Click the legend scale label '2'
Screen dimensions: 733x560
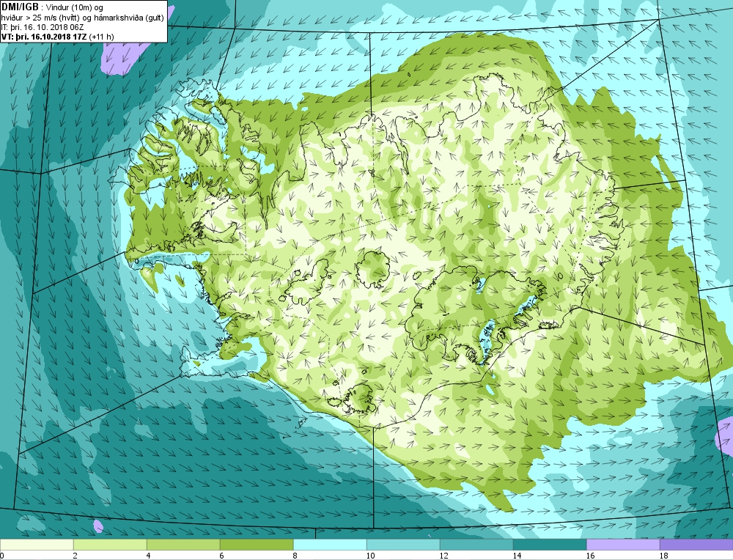coord(75,556)
